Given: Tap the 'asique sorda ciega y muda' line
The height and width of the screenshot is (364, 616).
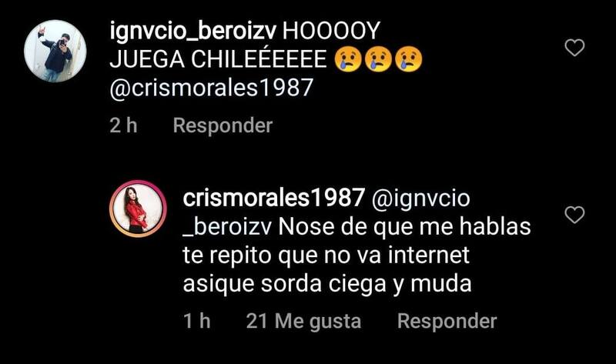Looking at the screenshot, I should [326, 284].
